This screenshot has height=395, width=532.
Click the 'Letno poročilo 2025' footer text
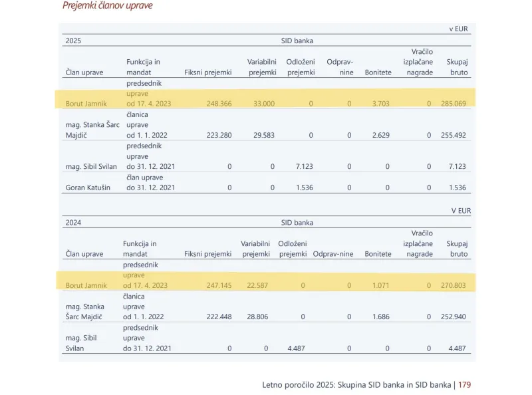(298, 385)
